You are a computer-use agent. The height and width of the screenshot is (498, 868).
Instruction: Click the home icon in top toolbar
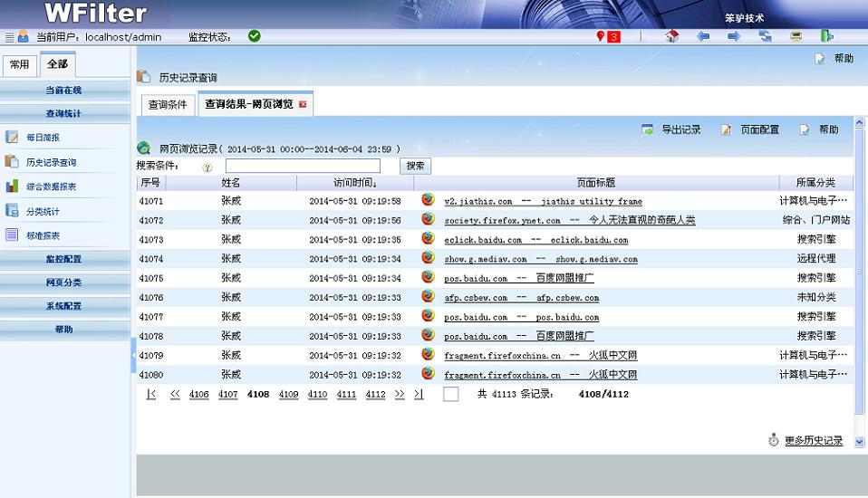click(671, 37)
